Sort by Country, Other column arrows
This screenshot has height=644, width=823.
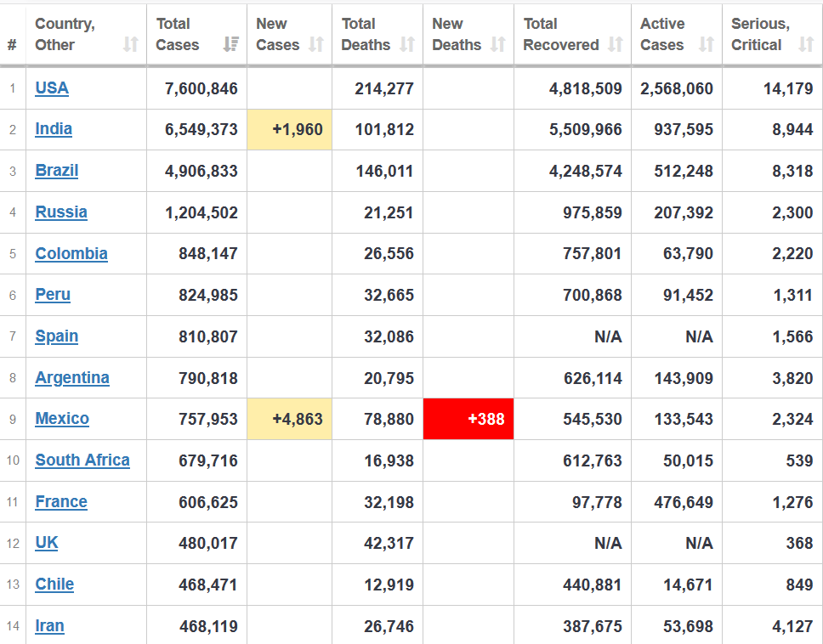coord(131,44)
